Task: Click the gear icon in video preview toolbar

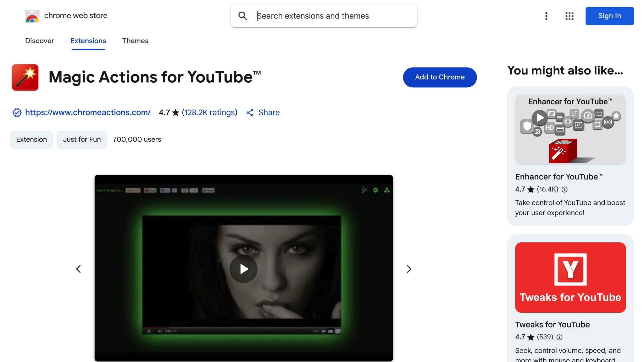Action: coord(375,190)
